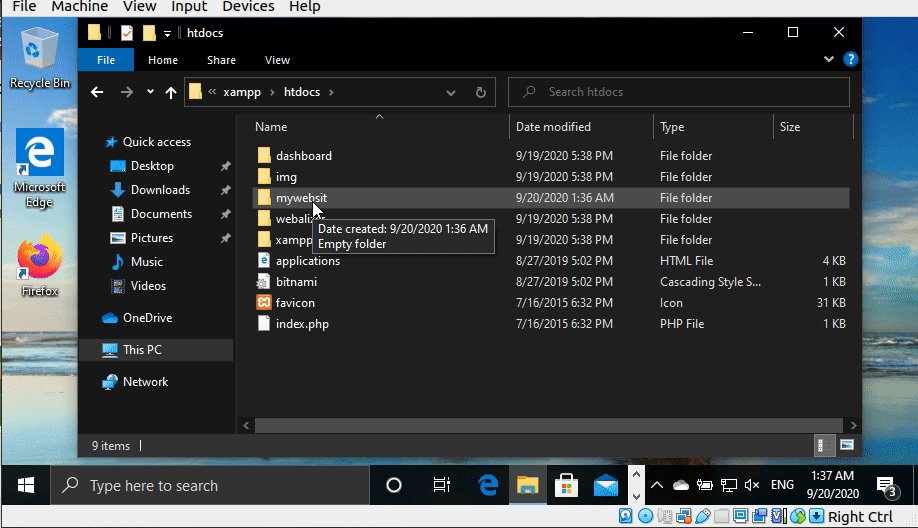Sort by the Type column header

[672, 127]
